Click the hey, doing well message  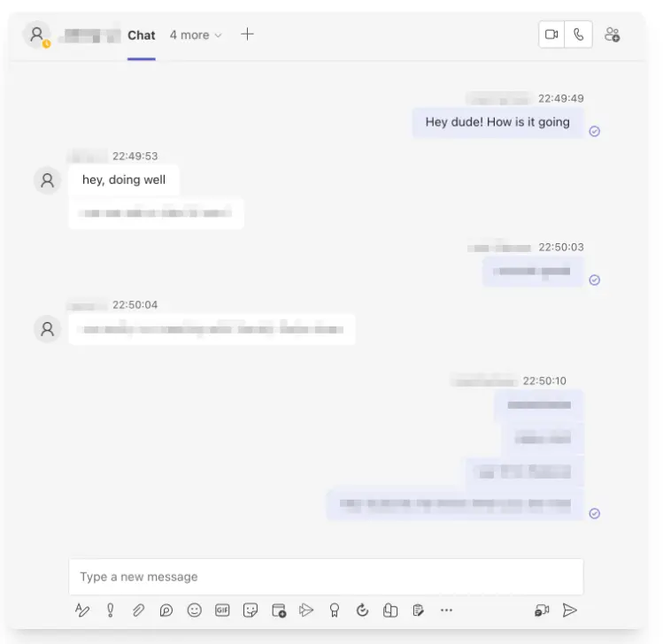(x=124, y=180)
